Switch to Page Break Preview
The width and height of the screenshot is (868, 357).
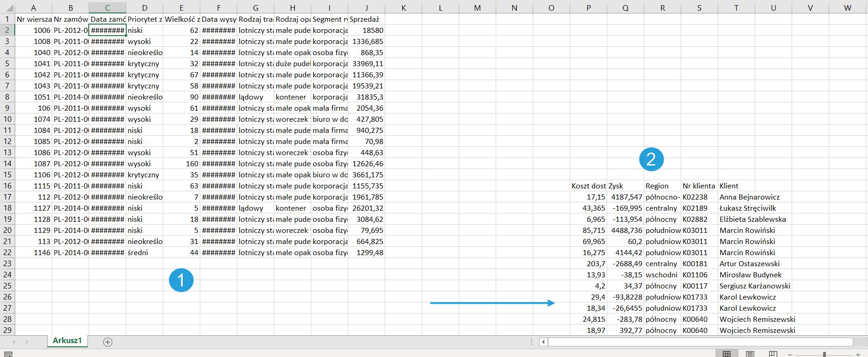[773, 354]
